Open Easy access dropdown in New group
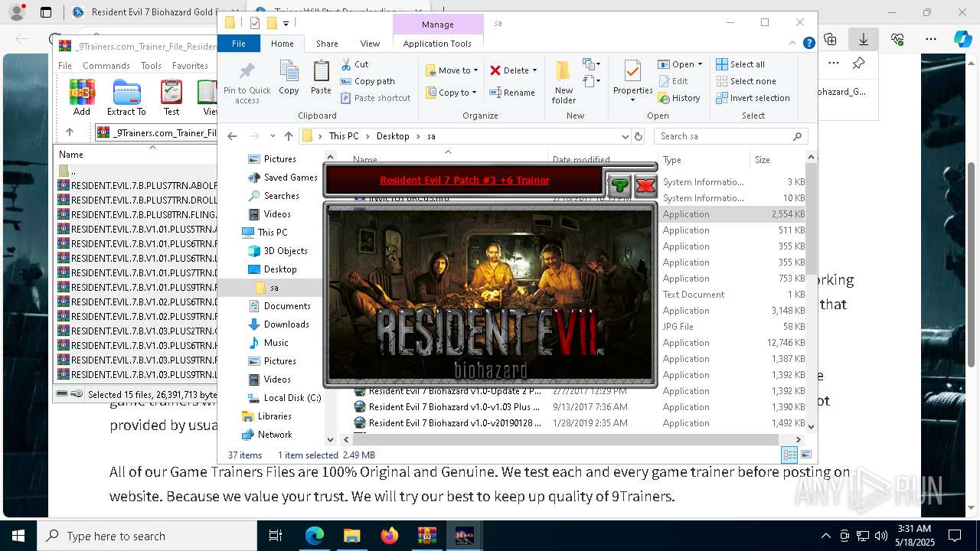This screenshot has width=980, height=551. tap(590, 80)
